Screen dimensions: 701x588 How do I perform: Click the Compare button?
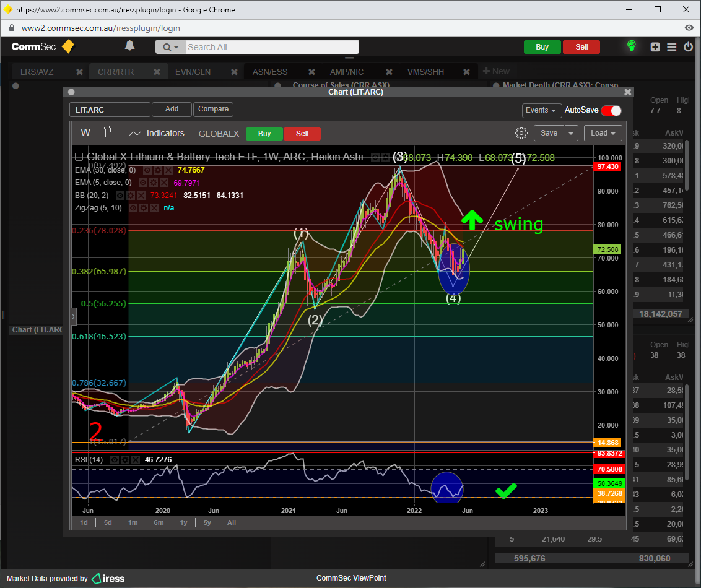pos(213,109)
